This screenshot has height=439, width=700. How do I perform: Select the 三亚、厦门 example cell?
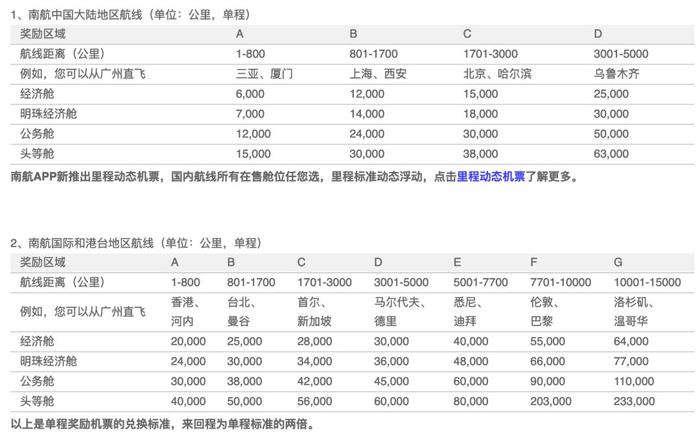coord(264,74)
